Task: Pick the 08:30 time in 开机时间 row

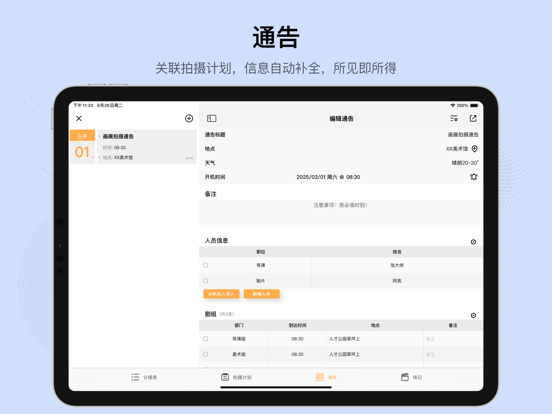Action: tap(353, 177)
